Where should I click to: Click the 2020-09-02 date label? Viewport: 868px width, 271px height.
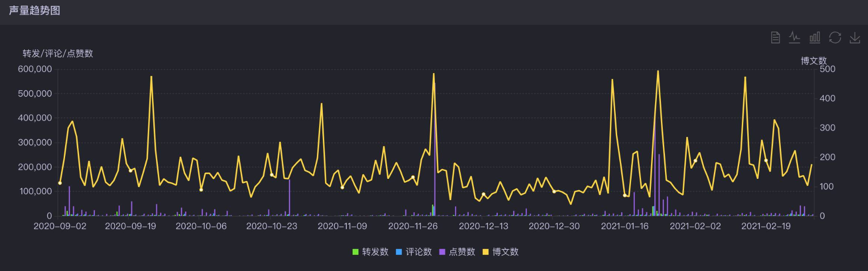click(x=60, y=226)
